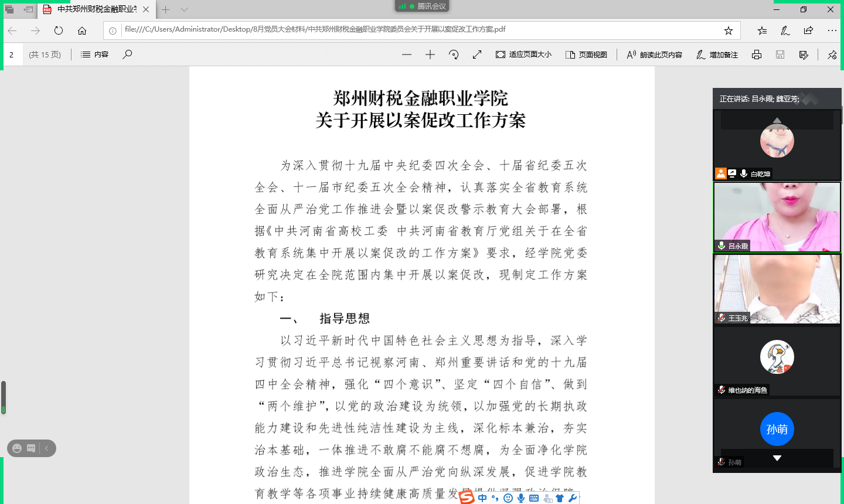
Task: Click the site information icon in address bar
Action: pyautogui.click(x=113, y=30)
